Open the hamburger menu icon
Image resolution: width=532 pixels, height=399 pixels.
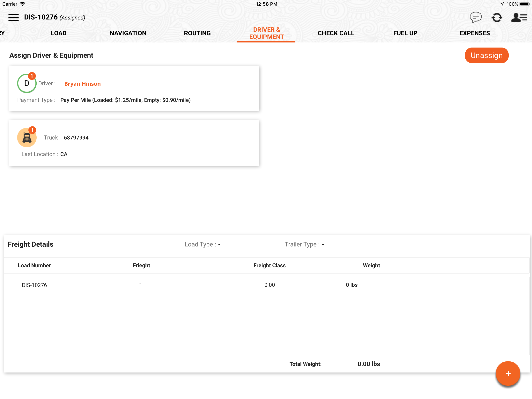click(x=13, y=17)
